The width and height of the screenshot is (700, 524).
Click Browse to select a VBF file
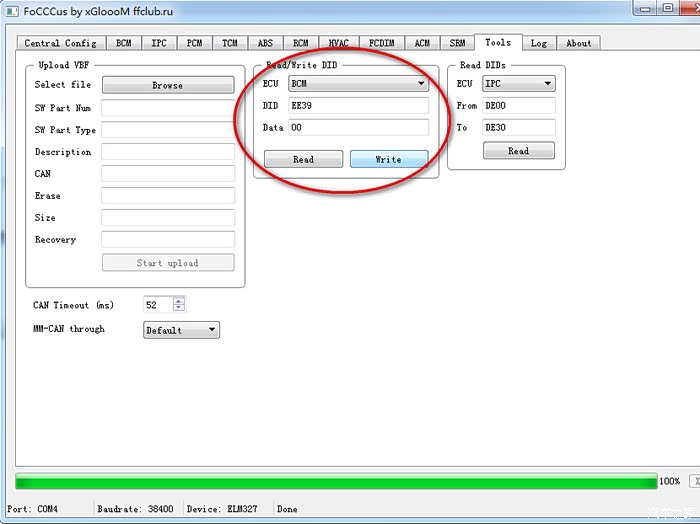pos(167,85)
